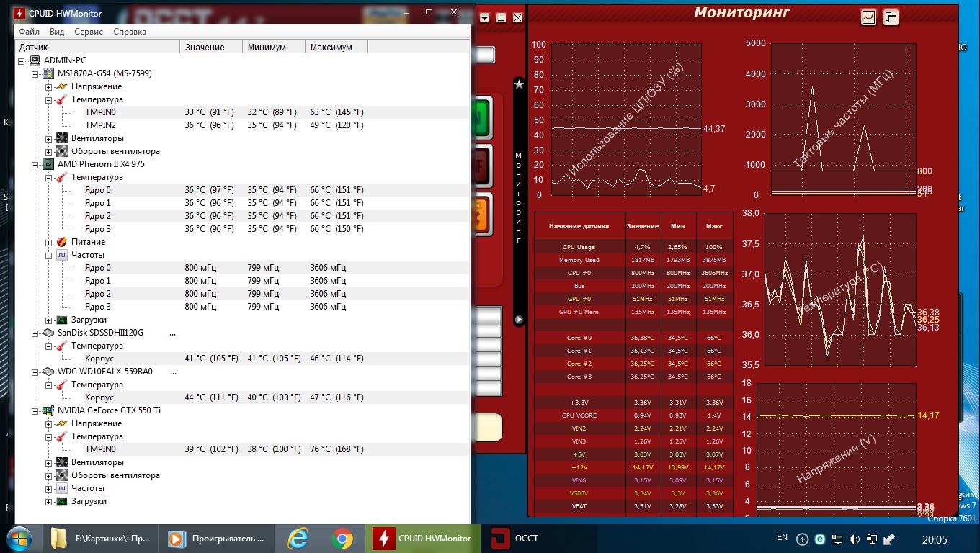Collapse Частоты under AMD Phenom II X4 975
Screen dimensions: 980x553
[49, 255]
